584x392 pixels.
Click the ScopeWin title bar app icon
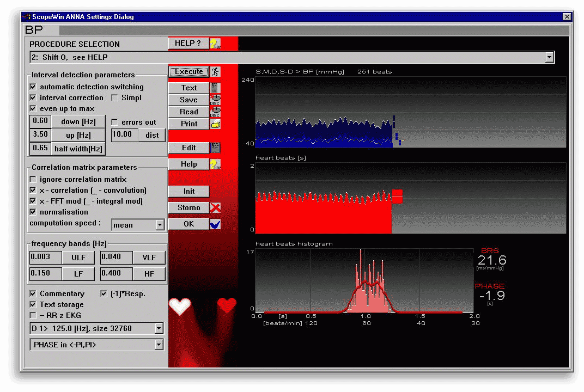pos(26,16)
